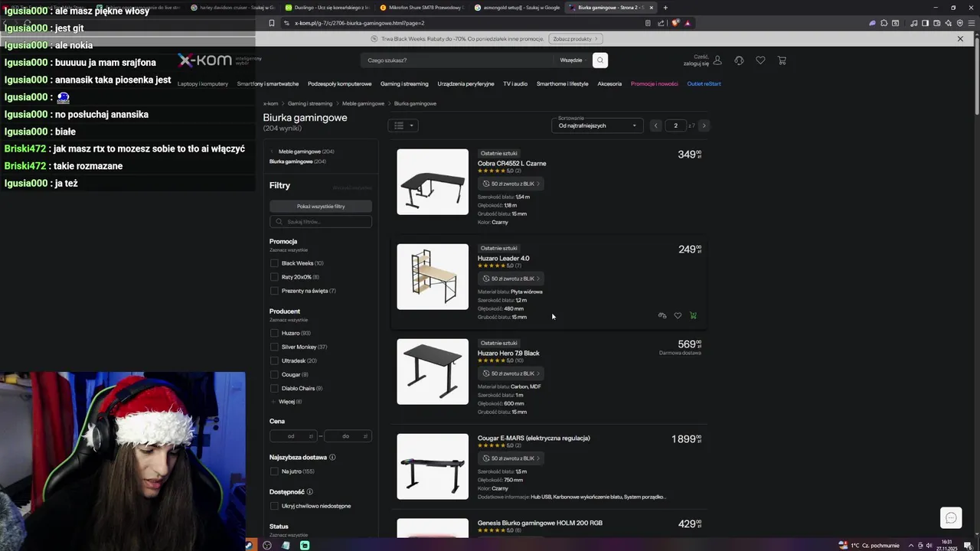
Task: Click the Brave rewards triangle icon
Action: click(688, 23)
